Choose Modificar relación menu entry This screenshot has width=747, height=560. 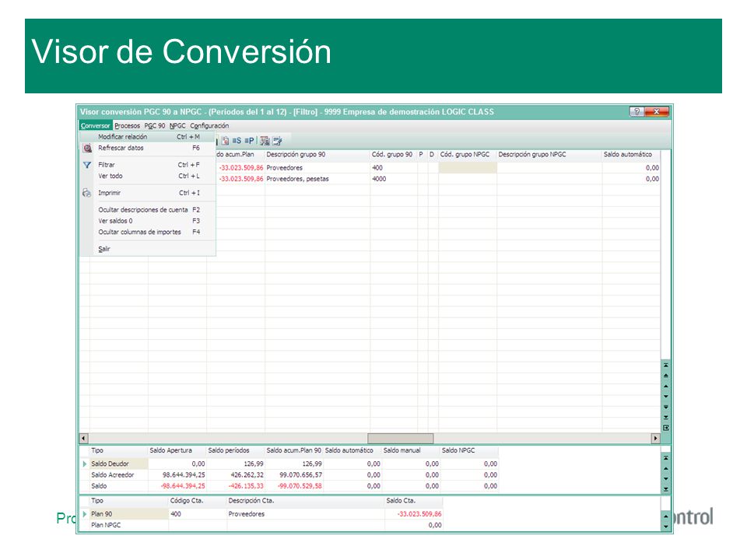tap(149, 137)
